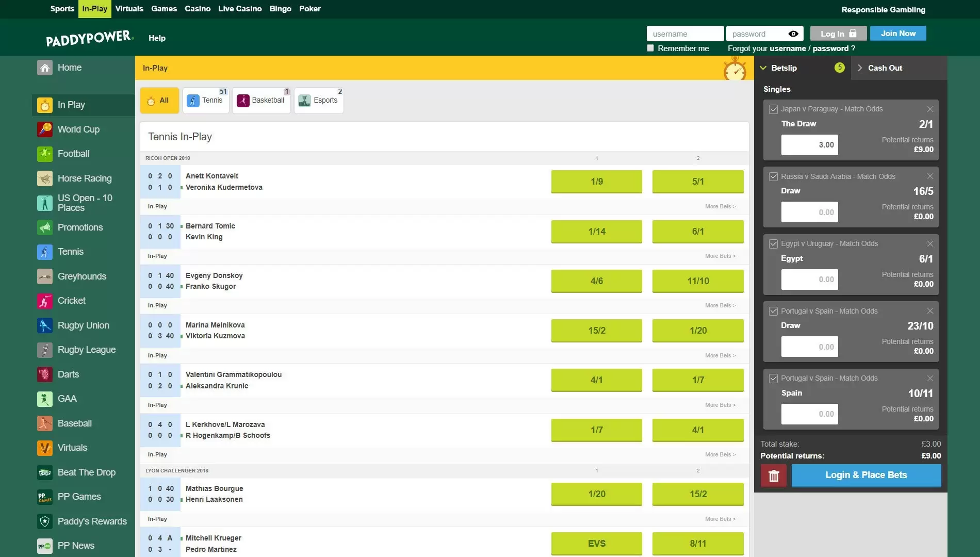Bet on Mitchell Krueger at EVS
Viewport: 980px width, 557px height.
(x=597, y=544)
